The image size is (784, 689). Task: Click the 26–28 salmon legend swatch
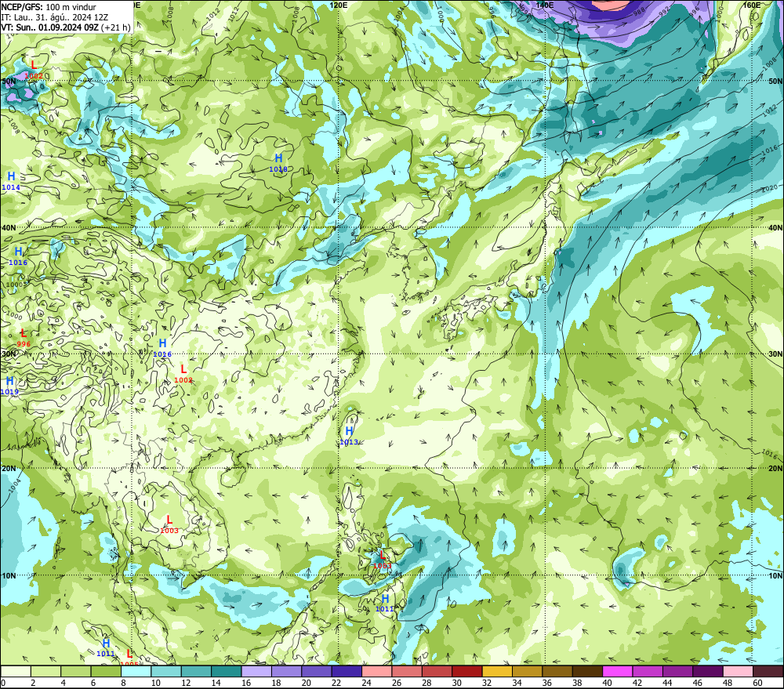coord(406,671)
